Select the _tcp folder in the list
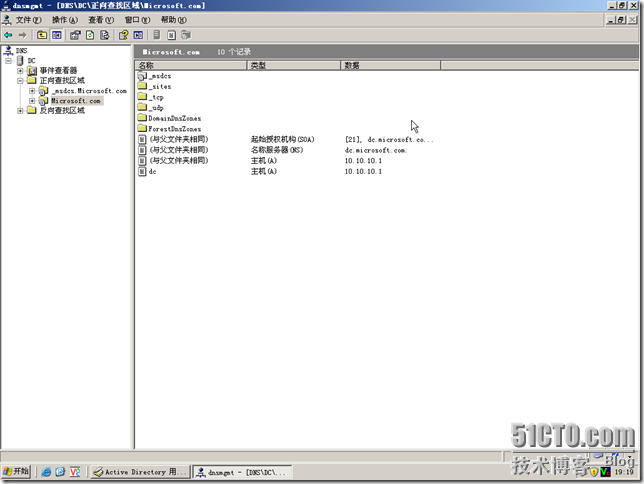Image resolution: width=644 pixels, height=484 pixels. point(151,97)
